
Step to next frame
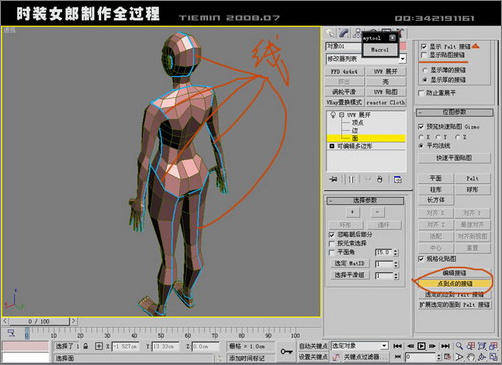pyautogui.click(x=432, y=346)
